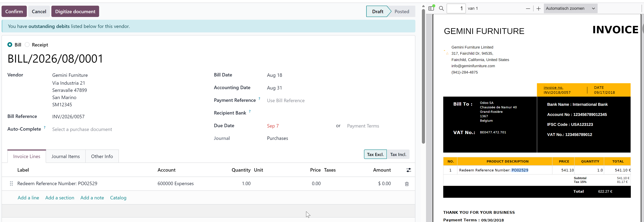The image size is (644, 222).
Task: Edit the invoice line price 0.00
Action: (x=316, y=184)
